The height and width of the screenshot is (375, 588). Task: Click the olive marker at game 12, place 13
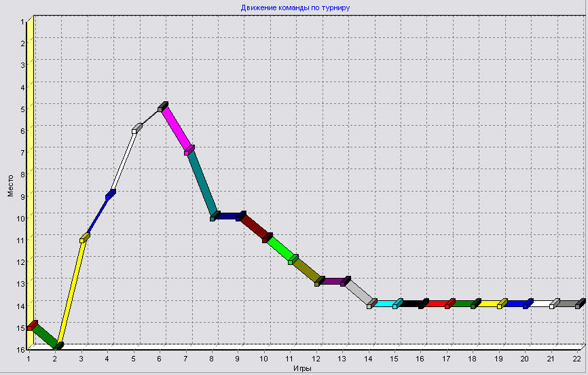pos(320,281)
